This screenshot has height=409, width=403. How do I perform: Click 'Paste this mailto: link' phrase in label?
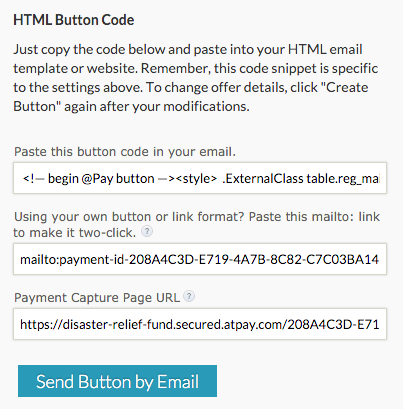(314, 217)
